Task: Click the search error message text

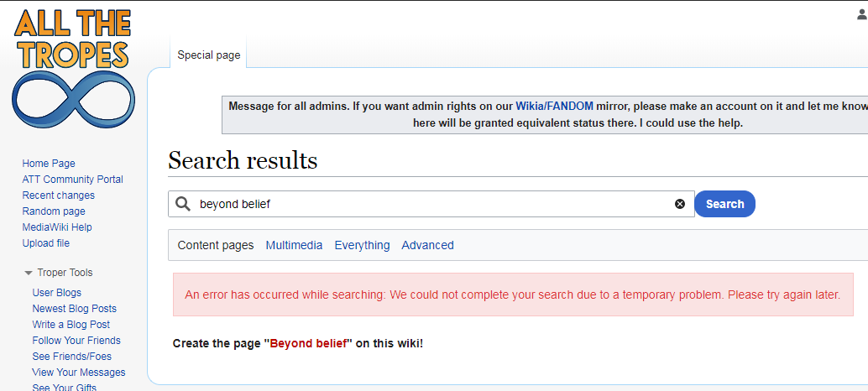Action: click(x=513, y=295)
